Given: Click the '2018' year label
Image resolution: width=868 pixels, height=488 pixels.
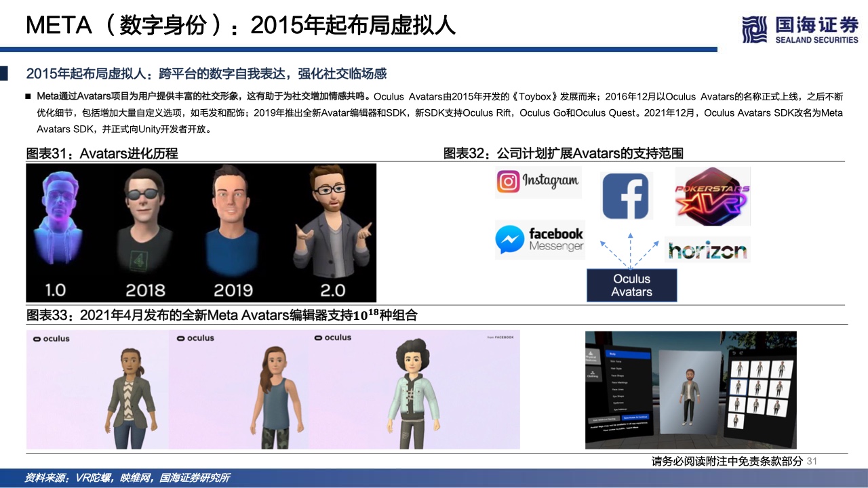Looking at the screenshot, I should pyautogui.click(x=145, y=290).
